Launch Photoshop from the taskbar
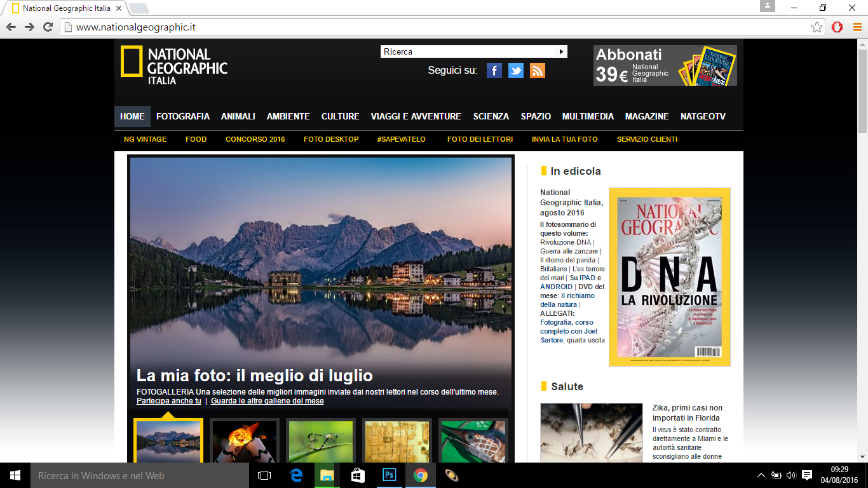Image resolution: width=868 pixels, height=488 pixels. 388,475
